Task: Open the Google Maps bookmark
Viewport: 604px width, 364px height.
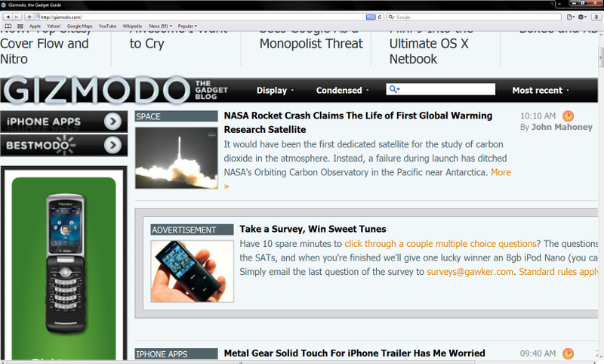Action: 80,26
